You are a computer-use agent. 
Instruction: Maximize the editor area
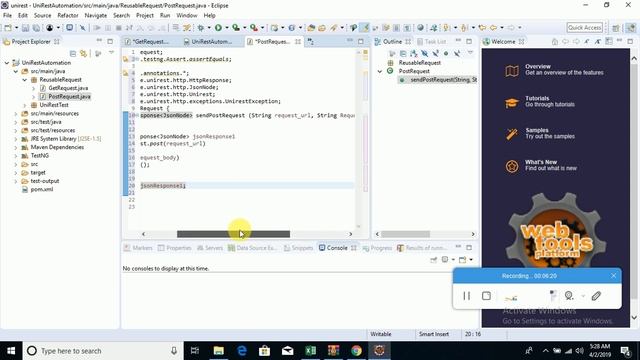point(361,41)
